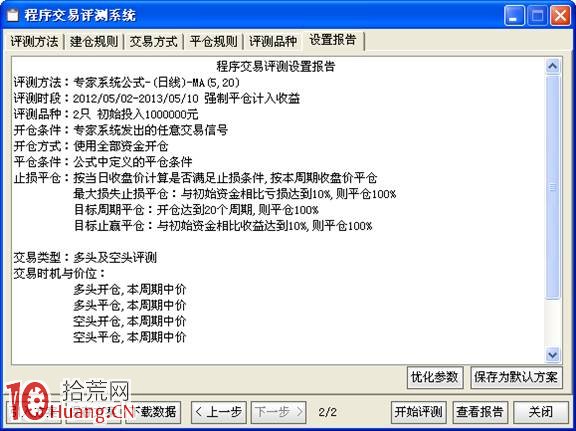Click the 优化参数 button
The height and width of the screenshot is (431, 576).
435,377
